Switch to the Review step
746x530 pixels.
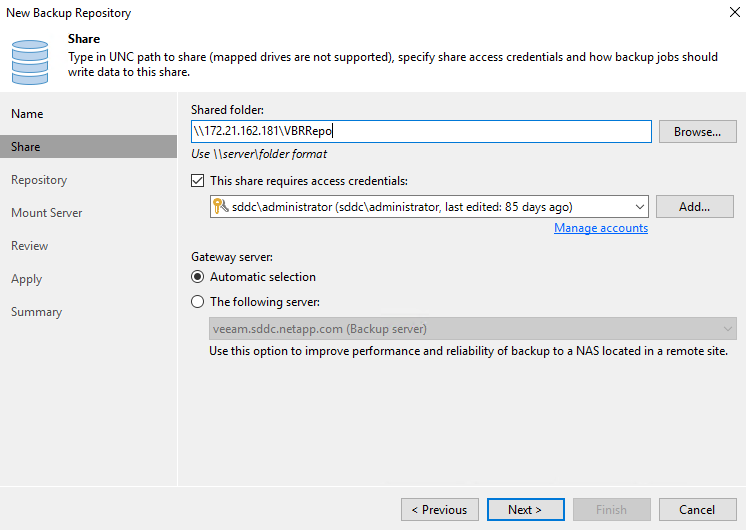[x=29, y=246]
